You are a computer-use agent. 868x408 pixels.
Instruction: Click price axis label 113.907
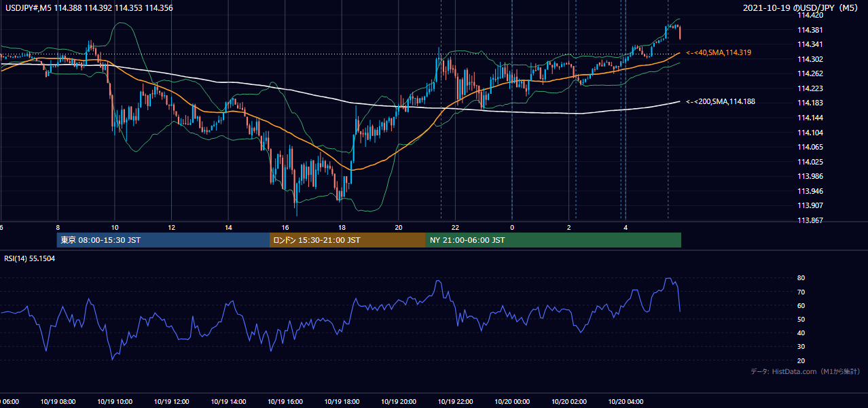coord(810,205)
